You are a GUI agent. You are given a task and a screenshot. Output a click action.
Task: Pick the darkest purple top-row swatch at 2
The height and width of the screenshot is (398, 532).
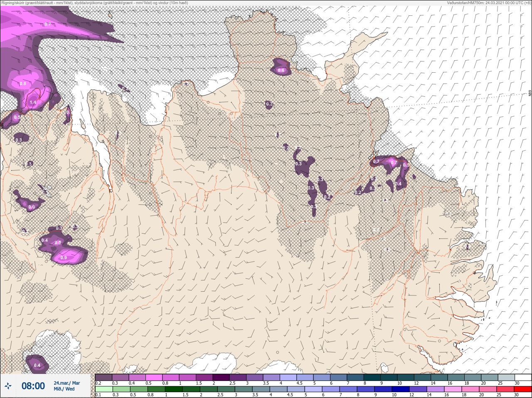tap(222, 377)
